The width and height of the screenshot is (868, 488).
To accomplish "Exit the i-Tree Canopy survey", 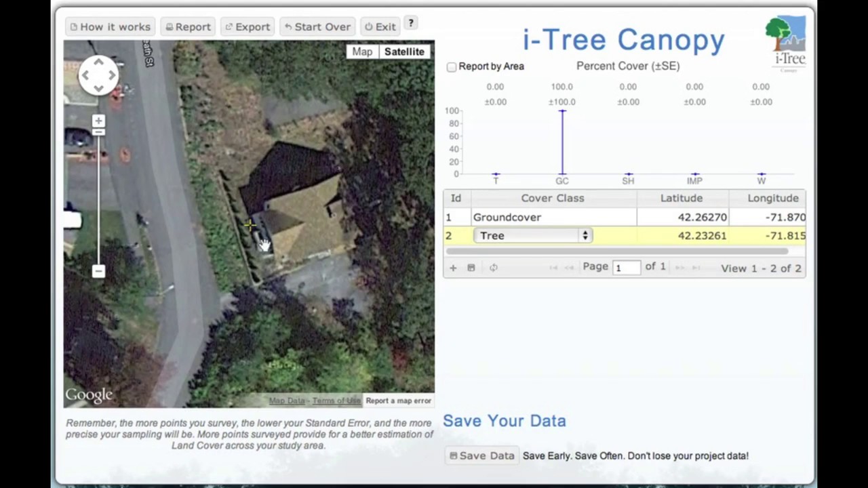I will [x=380, y=26].
